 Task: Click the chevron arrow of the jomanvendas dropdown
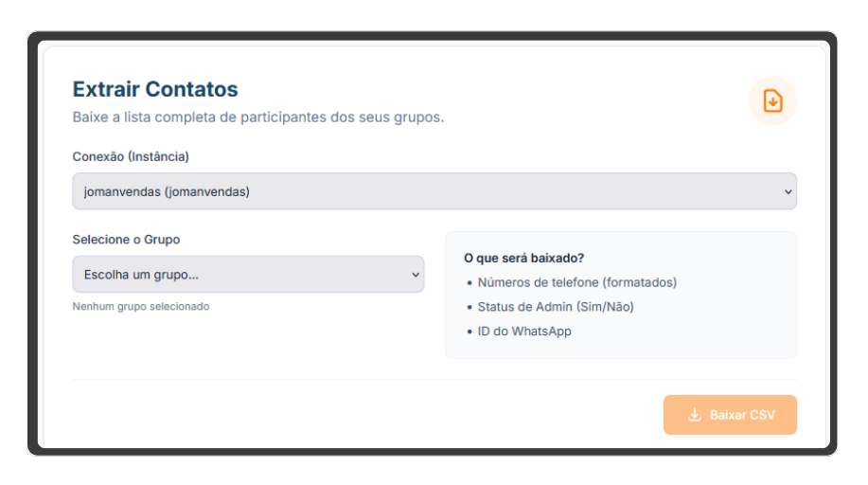(x=788, y=191)
